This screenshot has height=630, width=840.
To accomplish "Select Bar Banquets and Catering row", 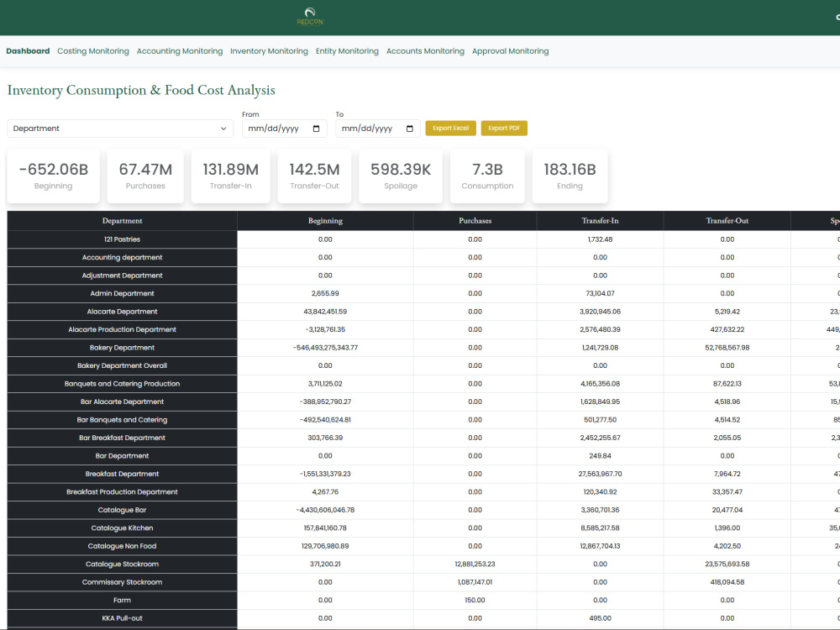I will pyautogui.click(x=122, y=420).
